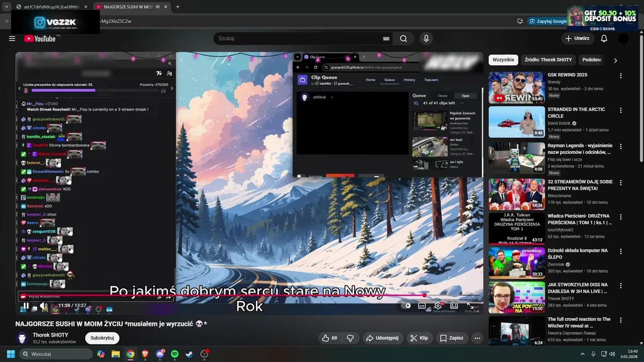Open the account avatar menu
Viewport: 644px width, 362px height.
click(623, 39)
